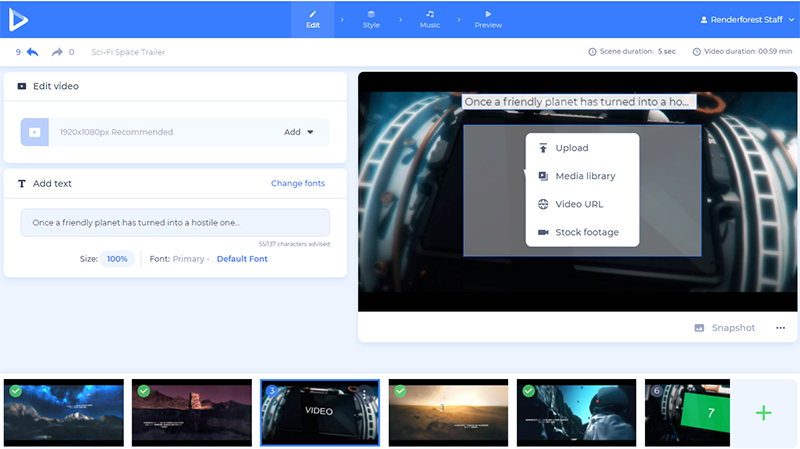Click the Change fonts link
The height and width of the screenshot is (449, 800).
point(297,184)
